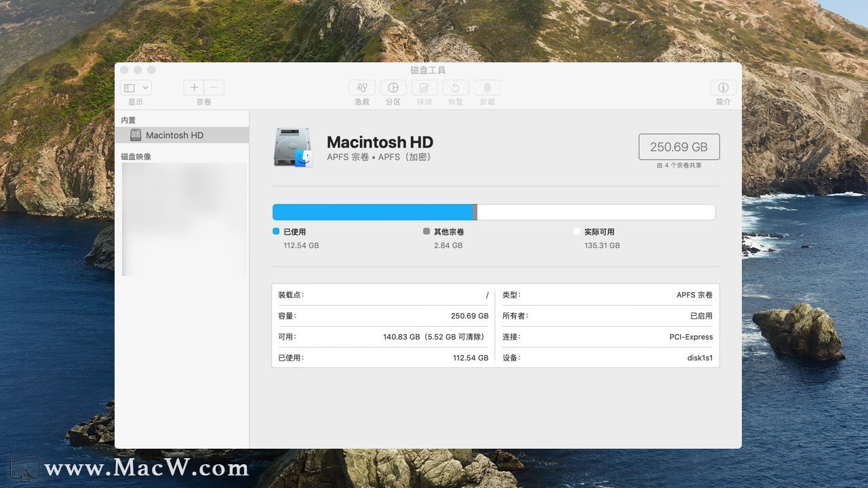Screen dimensions: 868x488
Task: Click the 卸载 unmount toolbar icon
Action: pos(487,87)
